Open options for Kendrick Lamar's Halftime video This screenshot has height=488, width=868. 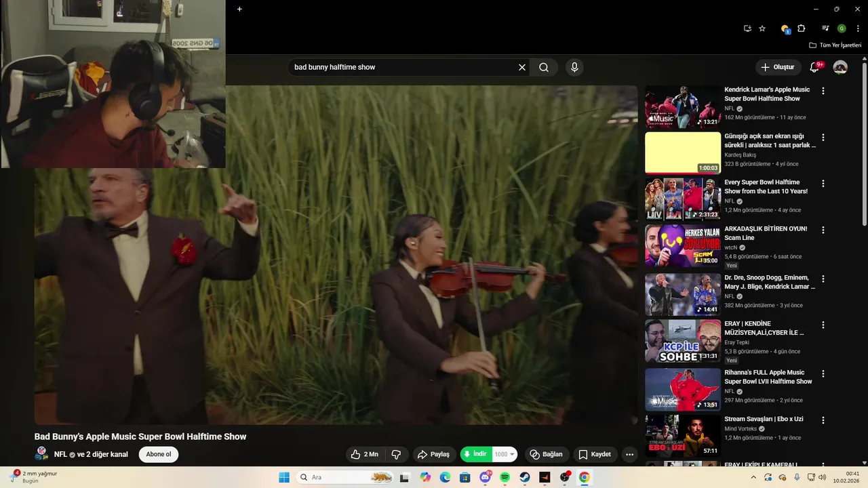click(x=823, y=91)
